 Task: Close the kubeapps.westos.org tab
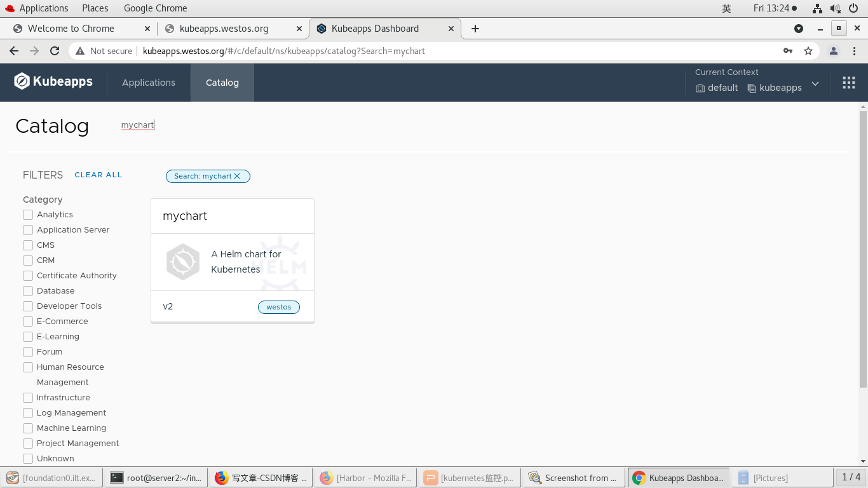[299, 29]
